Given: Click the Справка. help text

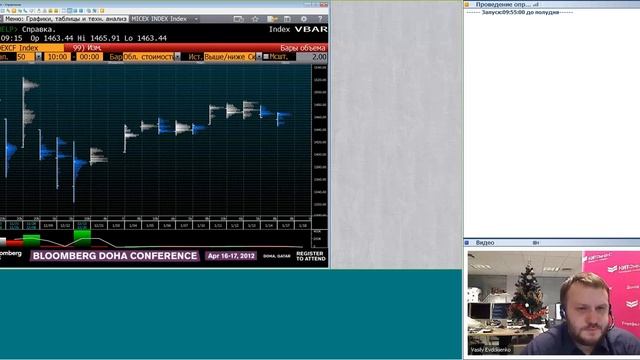Looking at the screenshot, I should 39,29.
